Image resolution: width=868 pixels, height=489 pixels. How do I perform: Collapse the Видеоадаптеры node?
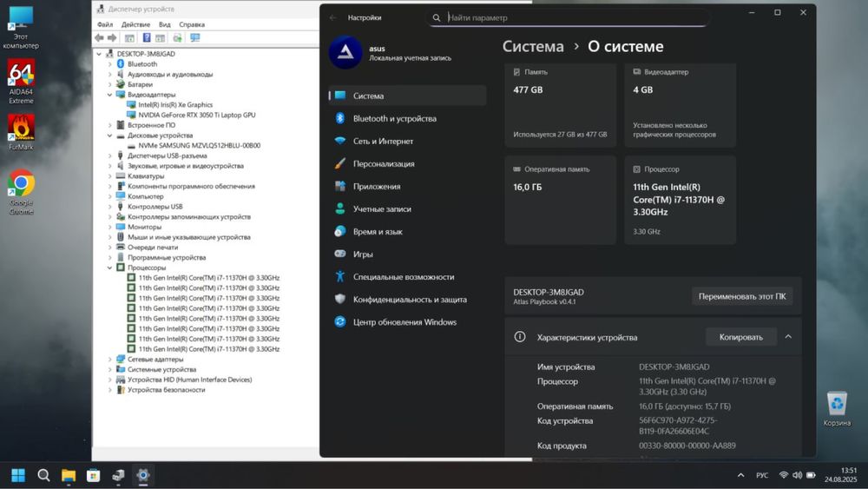[x=109, y=95]
